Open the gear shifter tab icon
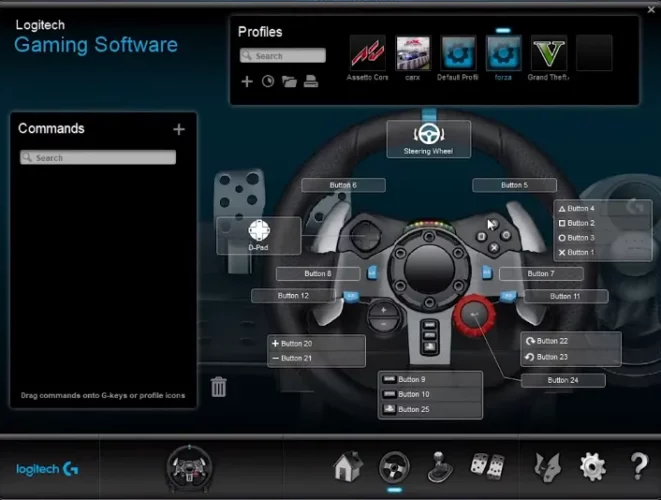 click(x=440, y=467)
